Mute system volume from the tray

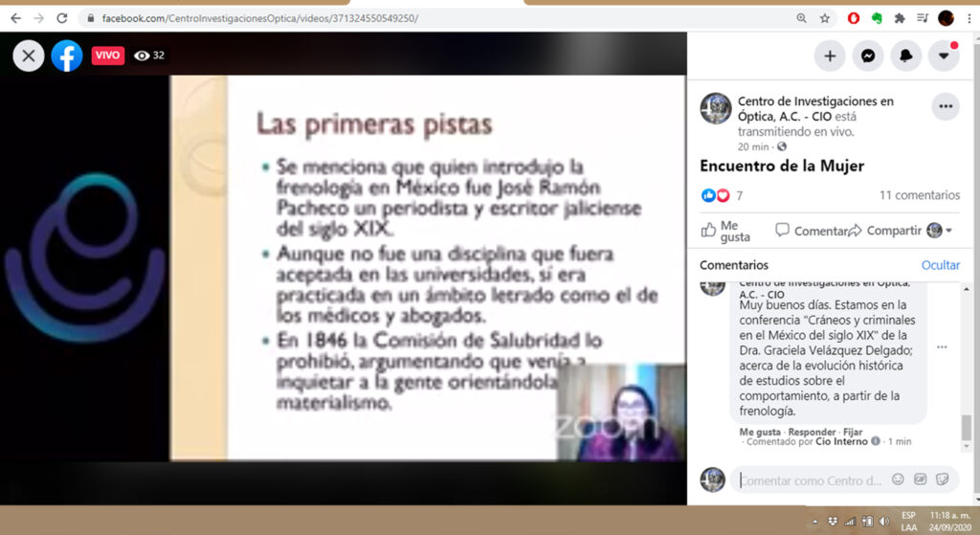click(x=885, y=522)
